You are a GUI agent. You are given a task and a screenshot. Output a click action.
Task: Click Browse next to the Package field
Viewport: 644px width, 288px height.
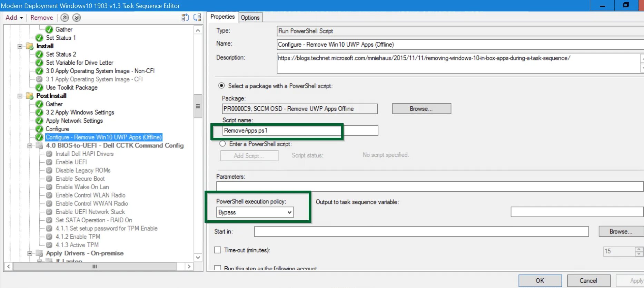click(x=422, y=108)
